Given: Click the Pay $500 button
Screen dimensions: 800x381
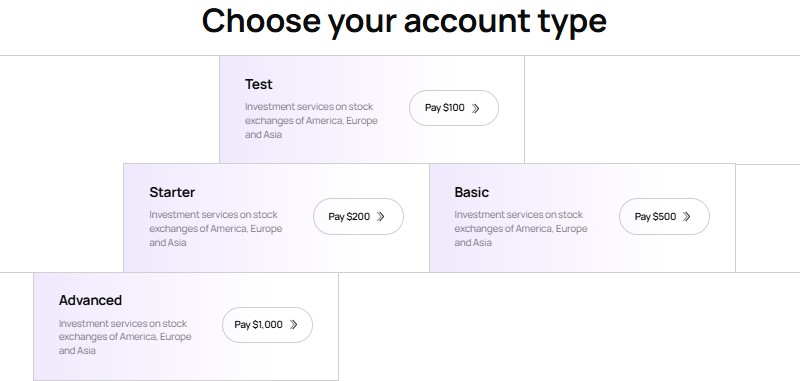Looking at the screenshot, I should click(x=664, y=217).
